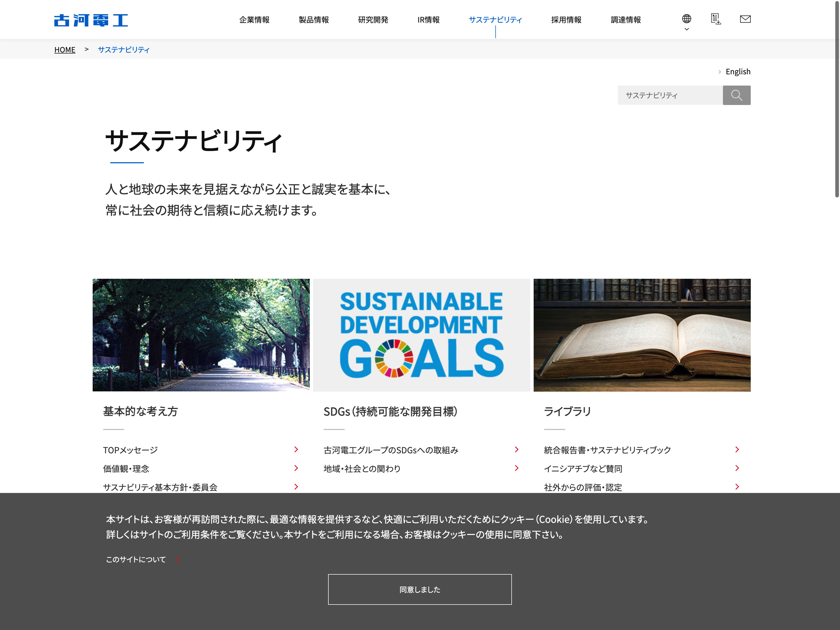Click the 同意しました consent button
Image resolution: width=840 pixels, height=630 pixels.
[420, 589]
